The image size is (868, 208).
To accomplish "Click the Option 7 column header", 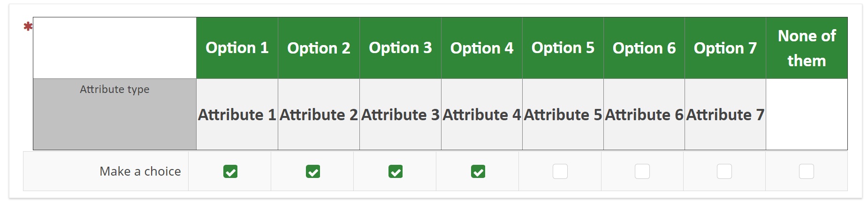I will [725, 48].
